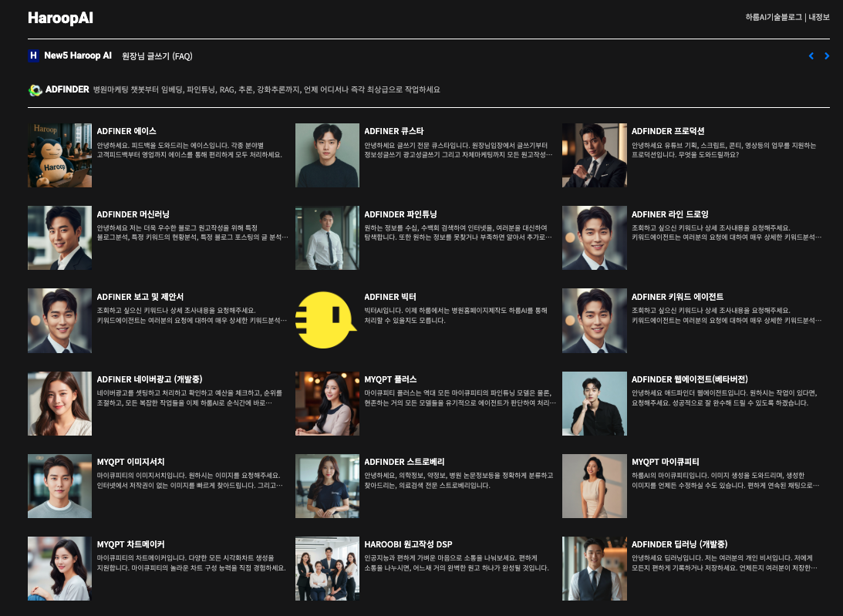Click ADFINDER 딥러닝 (개발중) thumbnail
Viewport: 843px width, 616px height.
595,568
